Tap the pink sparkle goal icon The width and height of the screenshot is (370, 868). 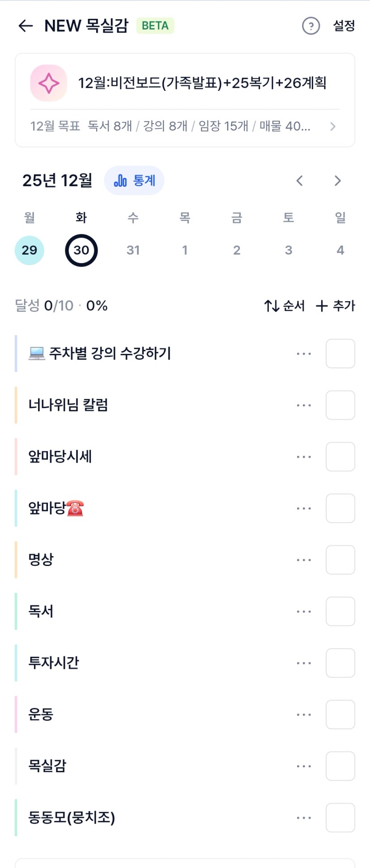pyautogui.click(x=48, y=83)
